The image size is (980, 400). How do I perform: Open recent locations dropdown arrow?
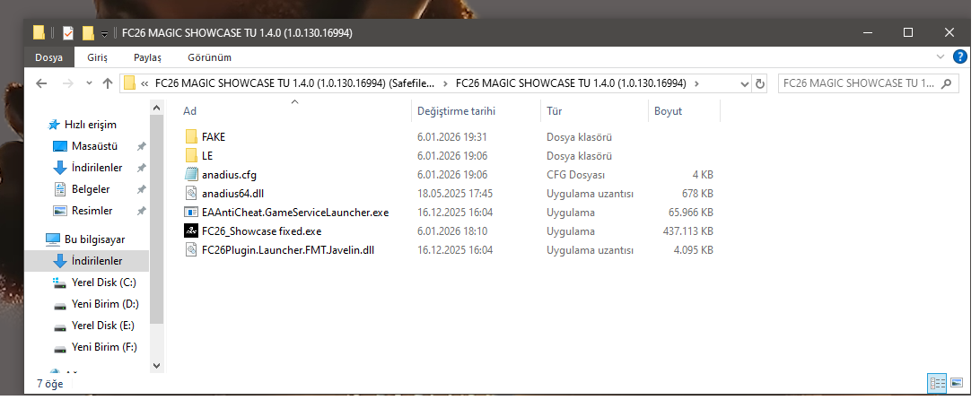coord(89,83)
